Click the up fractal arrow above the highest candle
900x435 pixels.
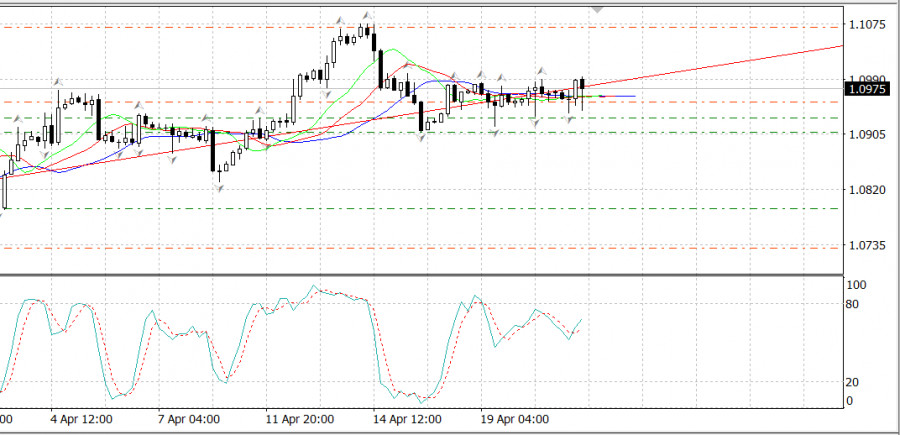[x=366, y=15]
